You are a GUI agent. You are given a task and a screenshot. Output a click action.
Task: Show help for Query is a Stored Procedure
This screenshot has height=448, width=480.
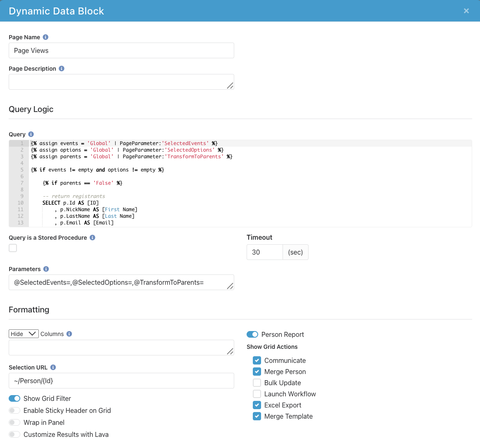[x=93, y=237]
